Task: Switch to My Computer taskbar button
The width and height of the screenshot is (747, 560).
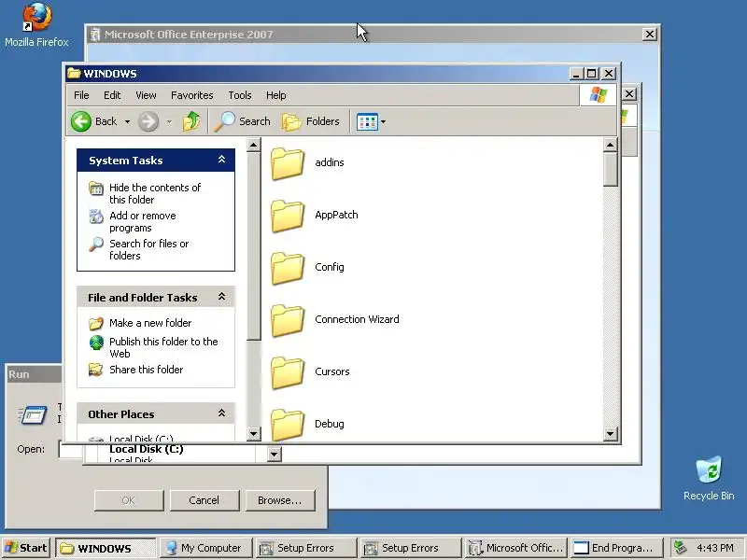Action: pos(204,548)
